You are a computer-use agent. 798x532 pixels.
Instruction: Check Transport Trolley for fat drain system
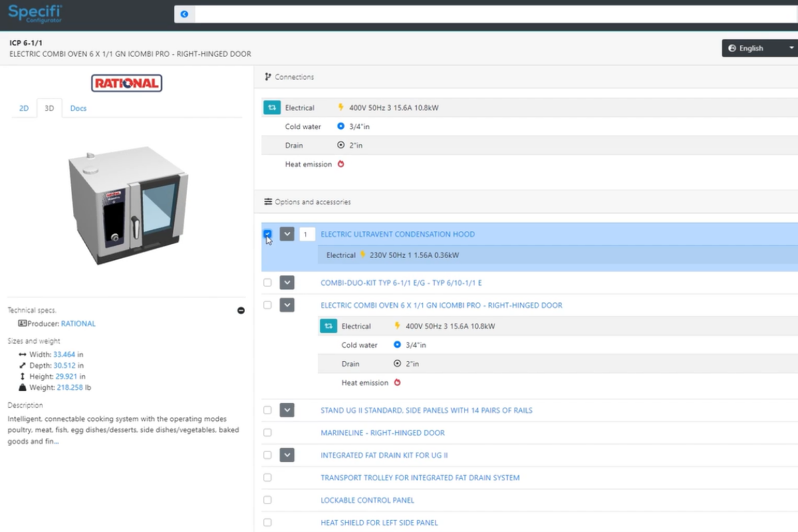[x=267, y=477]
